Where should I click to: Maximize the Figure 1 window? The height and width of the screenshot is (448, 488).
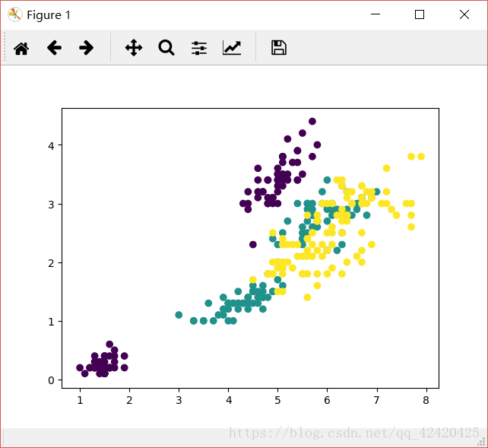coord(420,14)
